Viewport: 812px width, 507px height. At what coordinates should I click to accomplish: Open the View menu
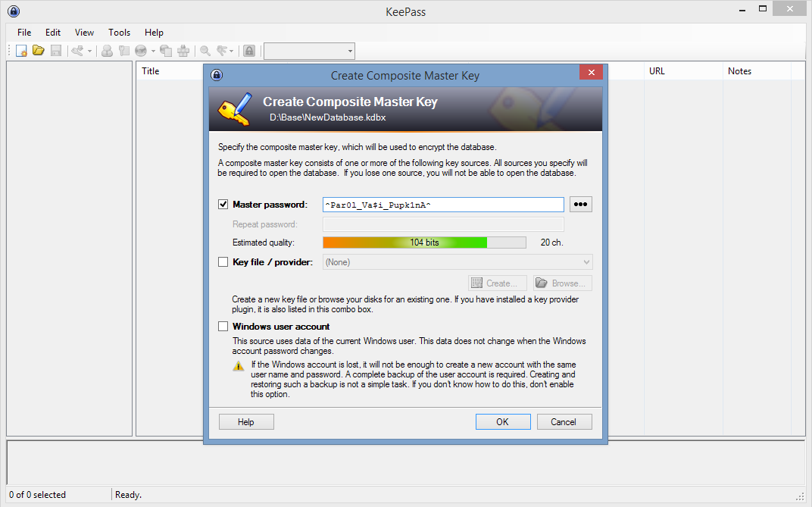(x=83, y=33)
